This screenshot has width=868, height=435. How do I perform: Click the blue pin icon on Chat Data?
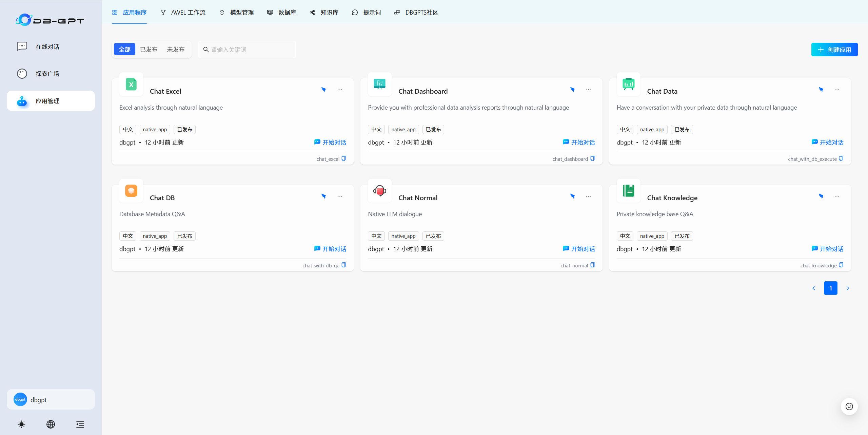coord(821,90)
